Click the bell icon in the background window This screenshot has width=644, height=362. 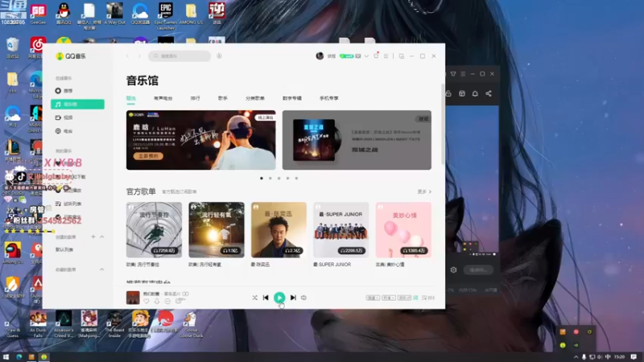[475, 93]
